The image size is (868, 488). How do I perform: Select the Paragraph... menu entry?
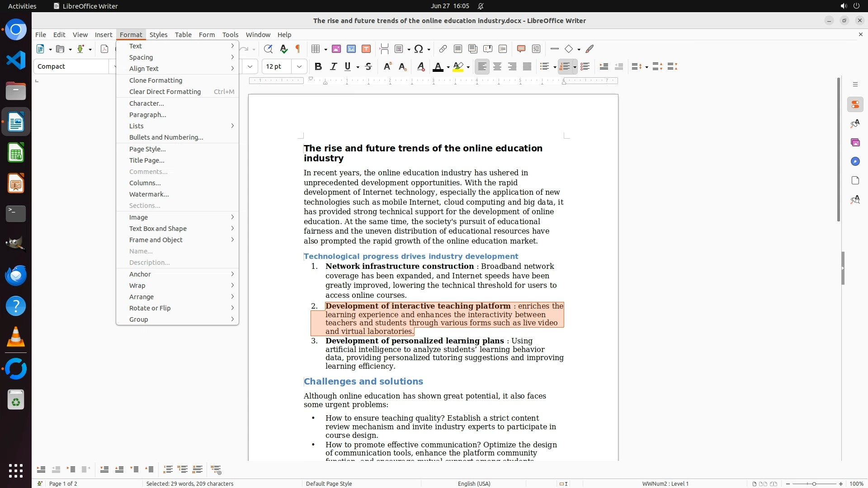point(147,115)
